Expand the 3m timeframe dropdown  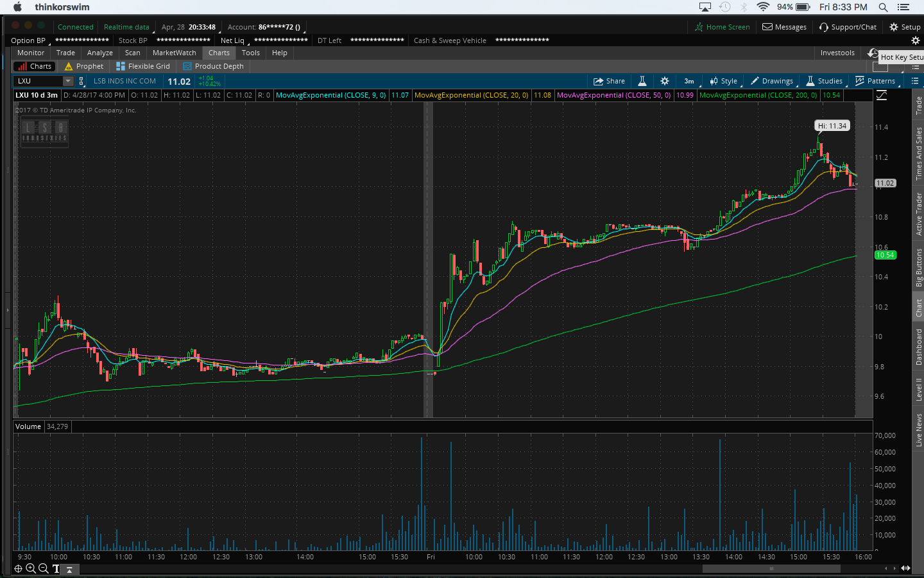pos(690,81)
